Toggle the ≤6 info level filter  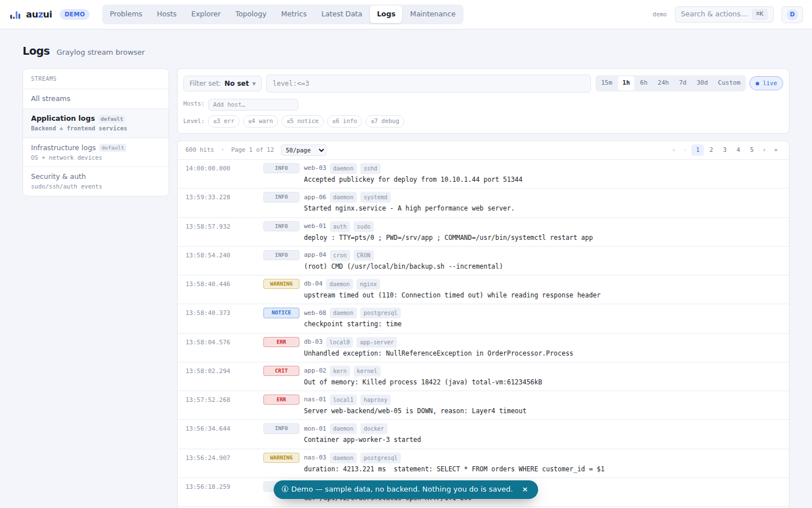[345, 121]
